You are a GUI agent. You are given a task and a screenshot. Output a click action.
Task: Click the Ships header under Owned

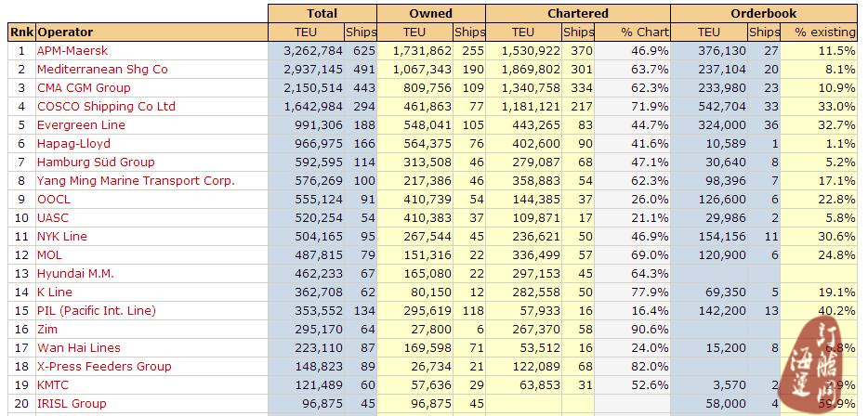tap(469, 32)
